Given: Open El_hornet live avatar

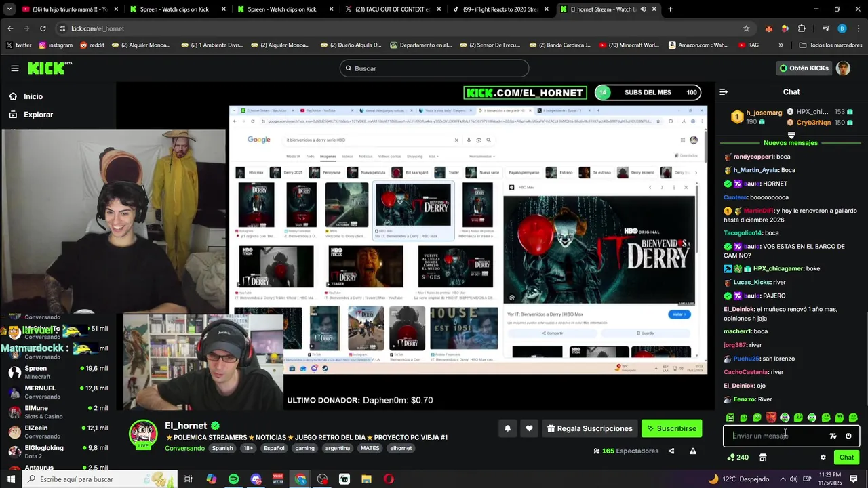Looking at the screenshot, I should click(x=143, y=434).
